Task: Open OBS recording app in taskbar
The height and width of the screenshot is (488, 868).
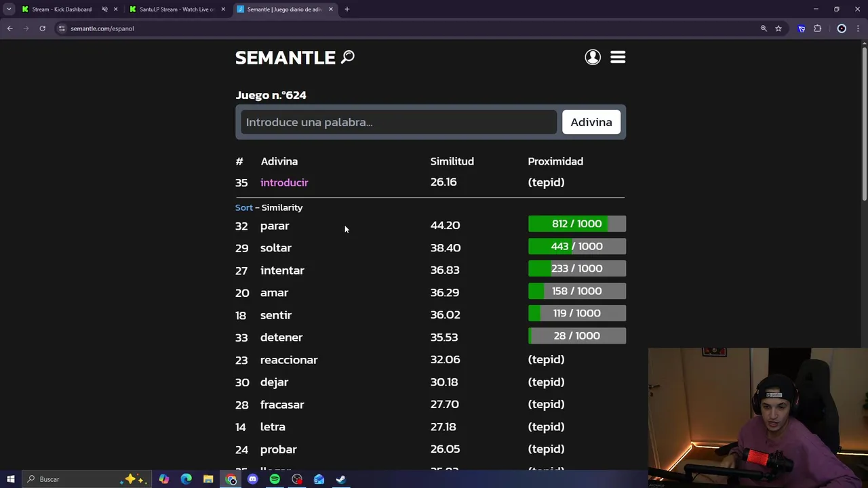Action: [x=297, y=479]
